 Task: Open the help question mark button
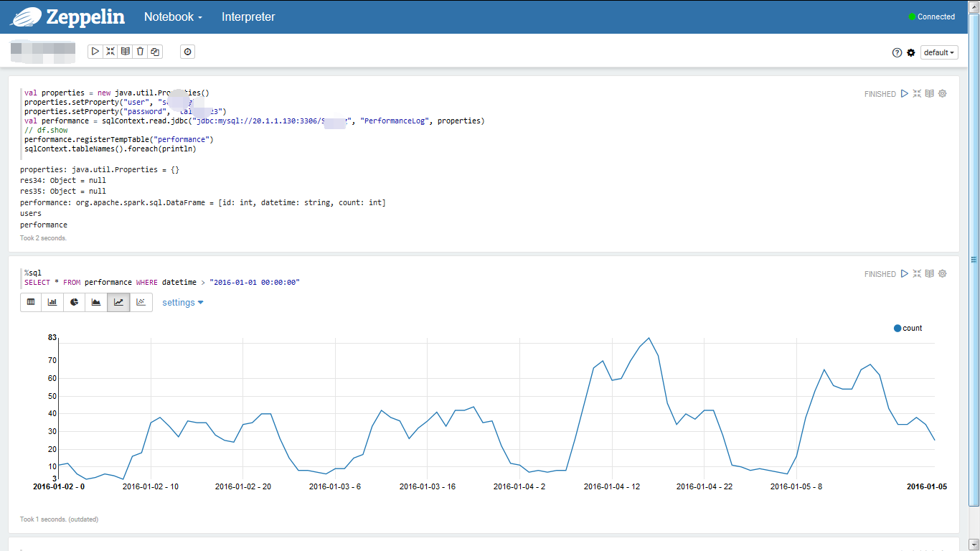(x=897, y=52)
